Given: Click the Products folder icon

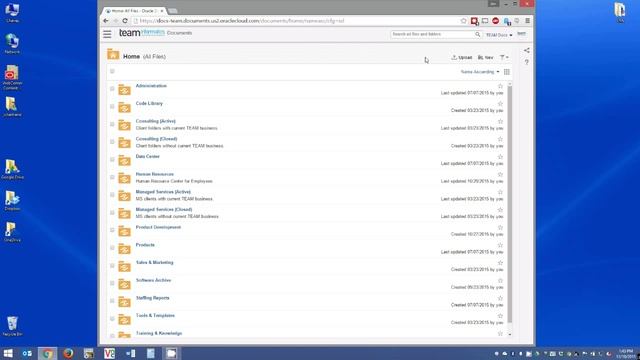Looking at the screenshot, I should (124, 248).
